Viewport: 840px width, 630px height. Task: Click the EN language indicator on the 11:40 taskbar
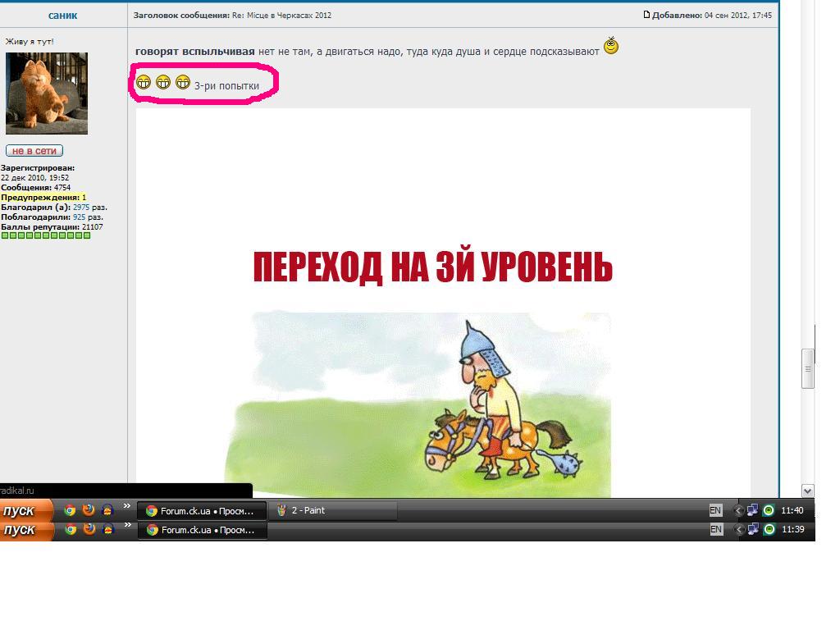715,510
